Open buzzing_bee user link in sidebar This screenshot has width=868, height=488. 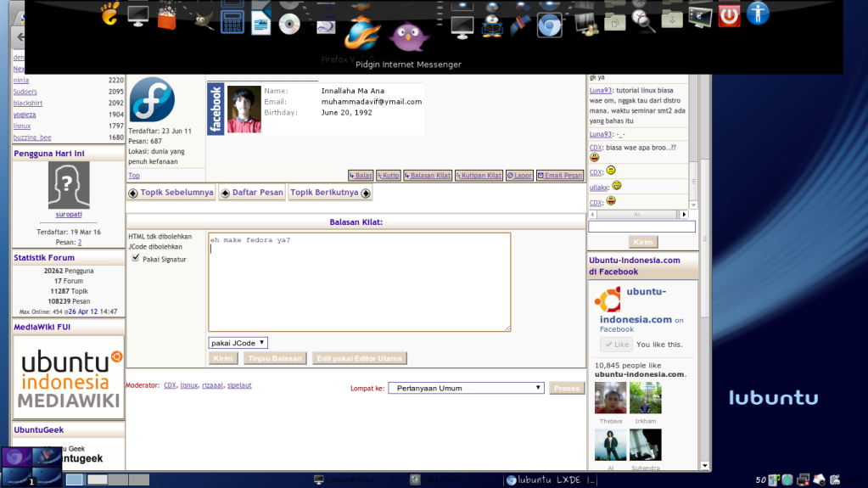click(32, 137)
